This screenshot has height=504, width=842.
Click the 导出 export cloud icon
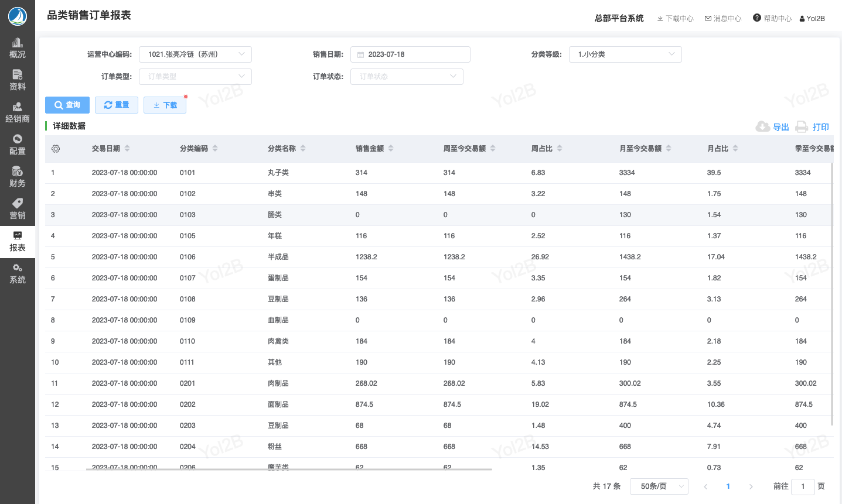(x=763, y=127)
